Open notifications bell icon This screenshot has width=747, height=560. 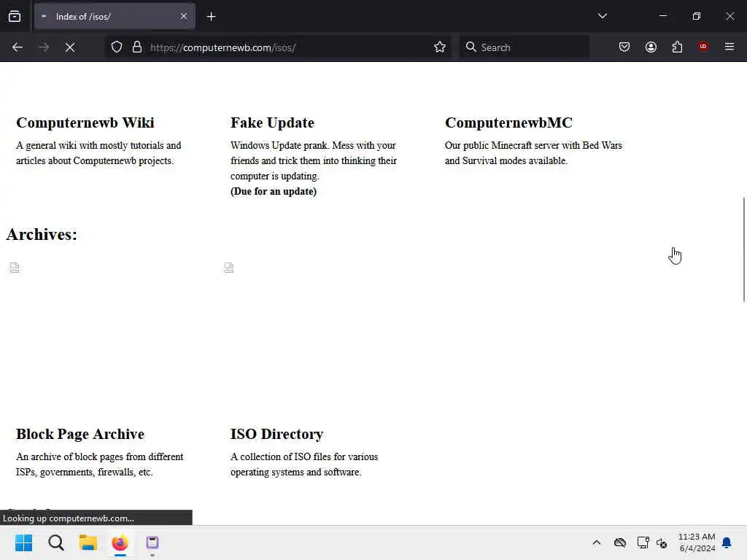click(727, 542)
